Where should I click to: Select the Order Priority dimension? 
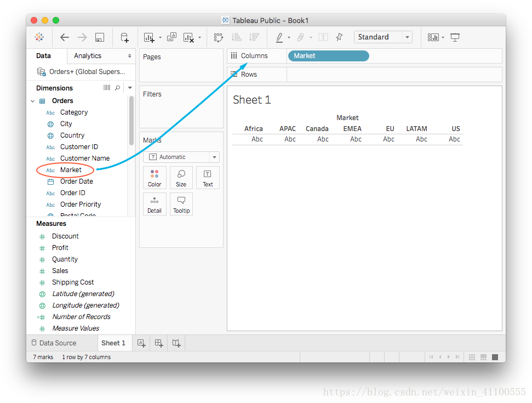81,205
